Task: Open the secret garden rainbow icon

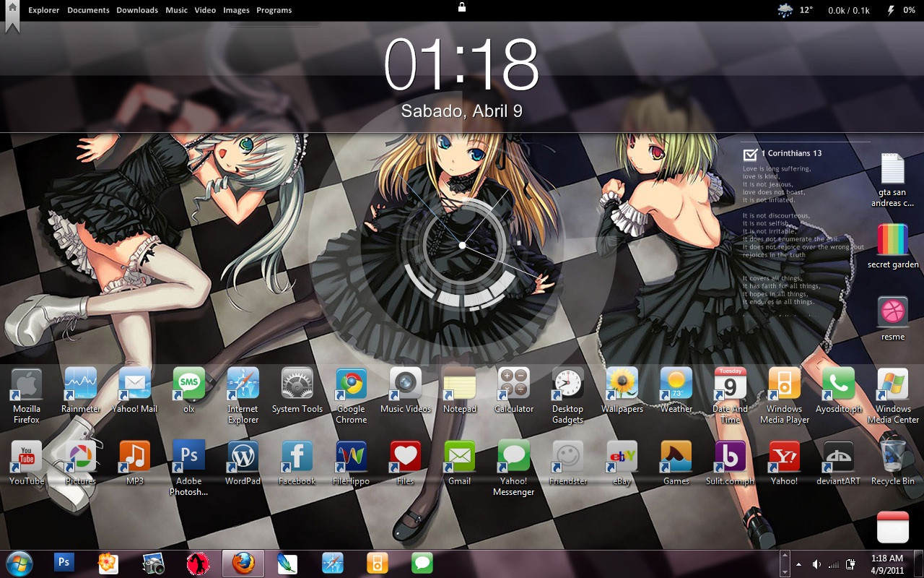Action: click(x=893, y=240)
